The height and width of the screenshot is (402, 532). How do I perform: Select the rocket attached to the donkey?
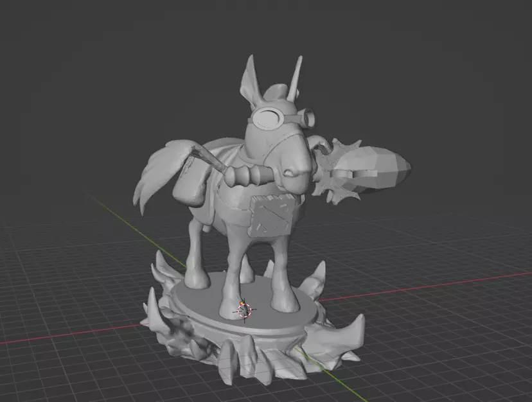(x=361, y=171)
